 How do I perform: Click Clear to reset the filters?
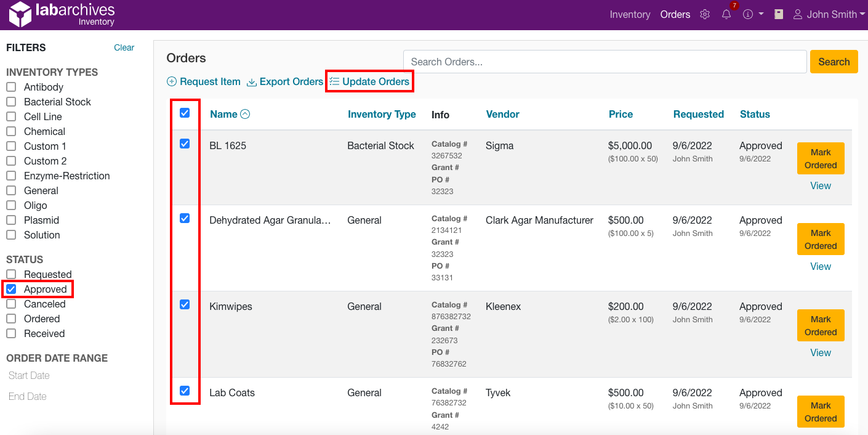click(124, 47)
